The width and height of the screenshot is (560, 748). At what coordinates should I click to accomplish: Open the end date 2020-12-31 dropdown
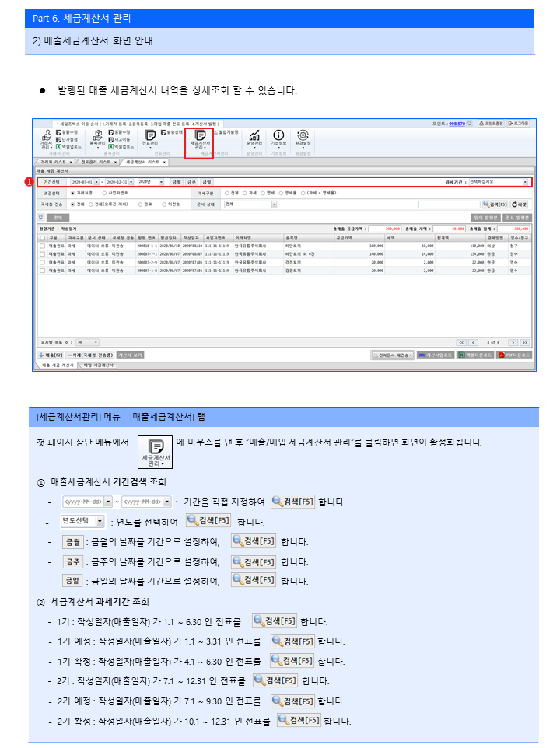tap(131, 182)
